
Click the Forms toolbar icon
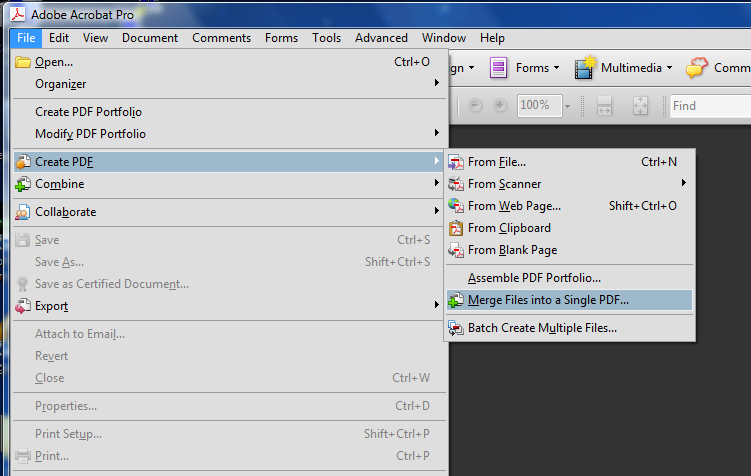point(498,68)
